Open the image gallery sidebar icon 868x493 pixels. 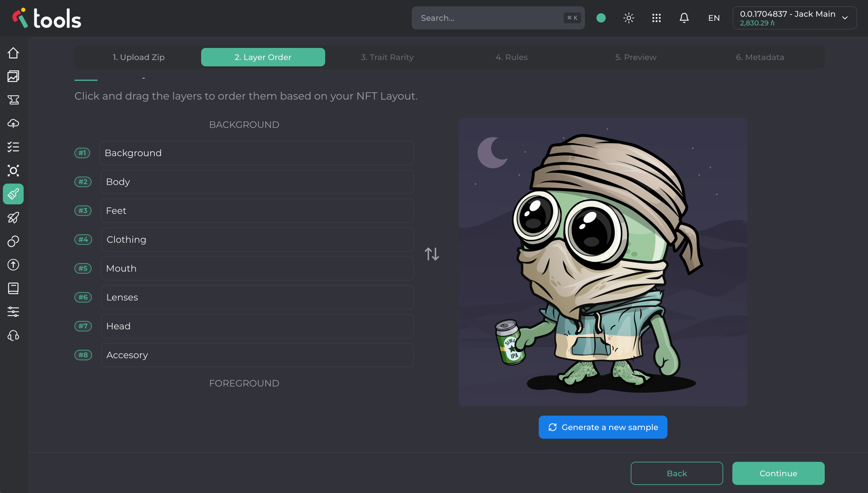coord(13,77)
